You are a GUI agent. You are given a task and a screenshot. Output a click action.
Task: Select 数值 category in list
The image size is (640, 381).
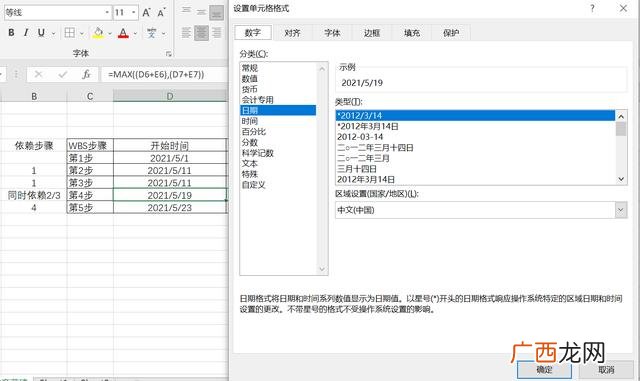[278, 78]
